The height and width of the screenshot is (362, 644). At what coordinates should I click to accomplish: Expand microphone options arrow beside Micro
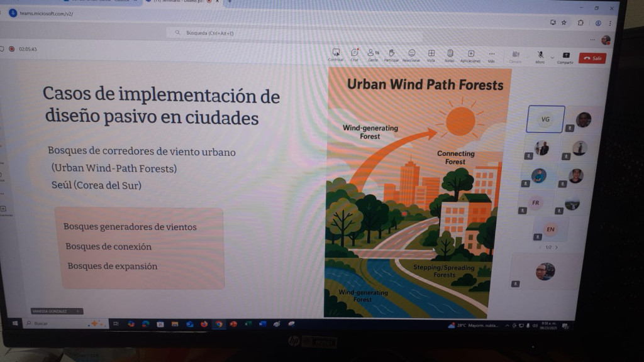552,57
